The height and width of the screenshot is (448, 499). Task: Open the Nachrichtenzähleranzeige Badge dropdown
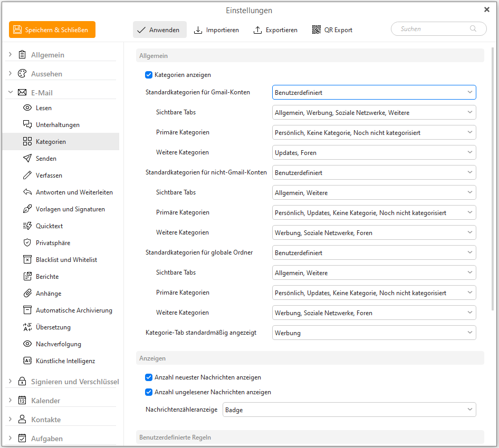click(349, 410)
